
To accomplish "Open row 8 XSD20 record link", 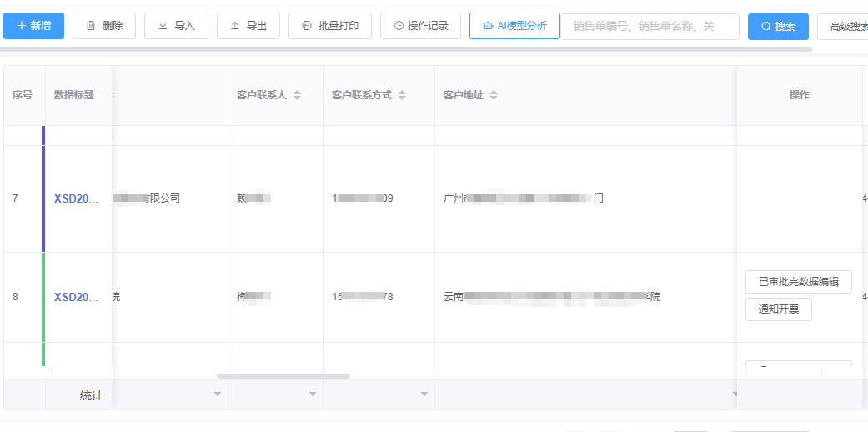I will [x=76, y=298].
